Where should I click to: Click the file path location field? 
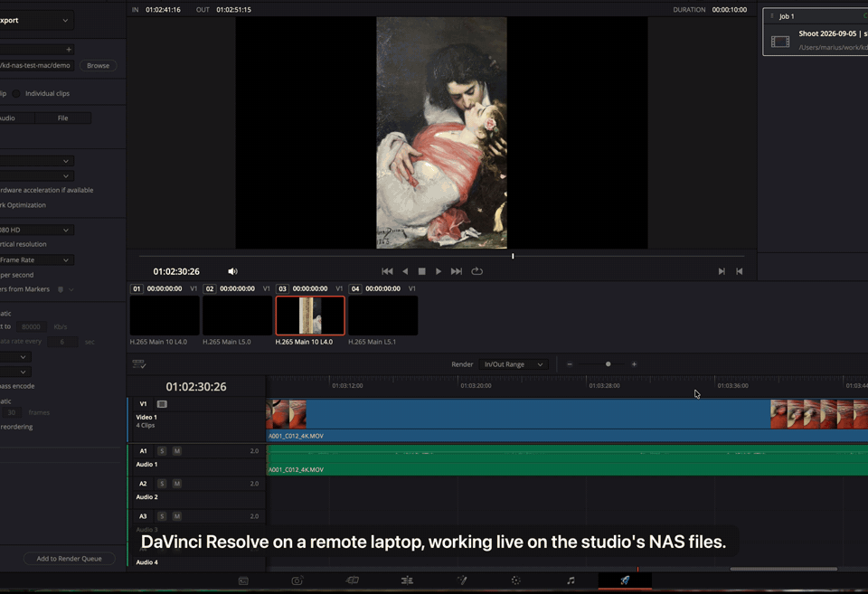coord(36,65)
